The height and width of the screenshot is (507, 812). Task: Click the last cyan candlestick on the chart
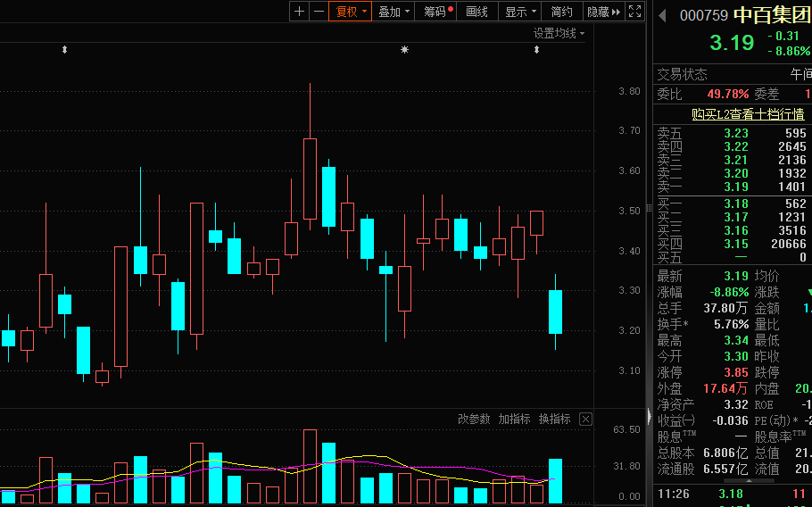[x=555, y=312]
